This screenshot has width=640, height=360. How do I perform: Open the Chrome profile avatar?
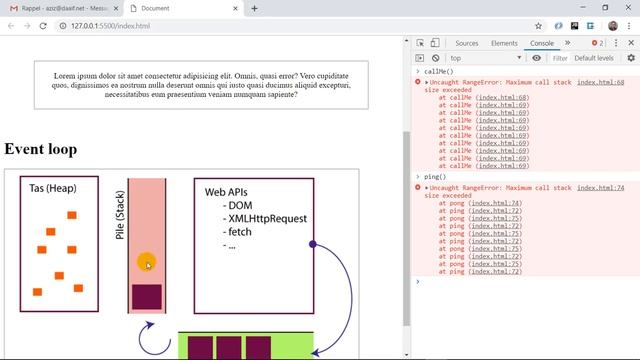tap(613, 26)
